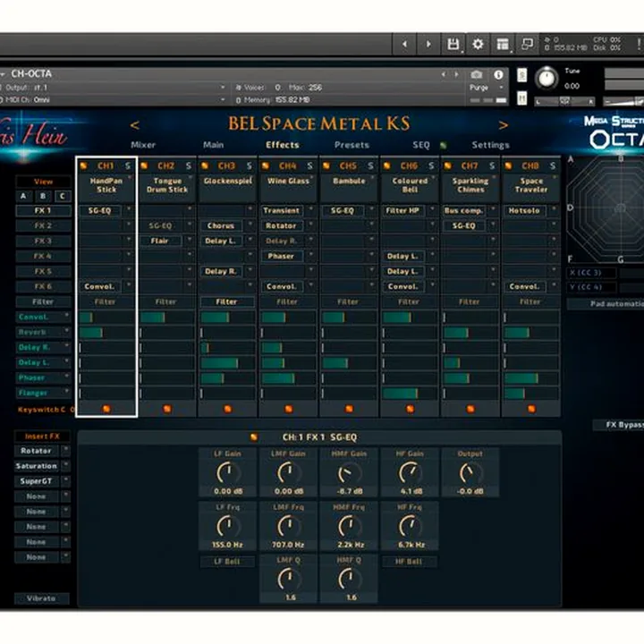Solo channel CH2 with S button
The height and width of the screenshot is (644, 644).
point(189,166)
